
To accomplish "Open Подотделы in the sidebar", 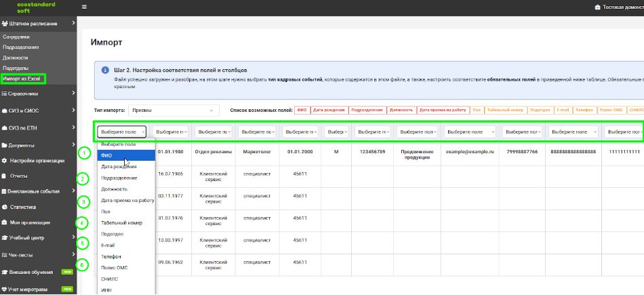I will pos(16,68).
